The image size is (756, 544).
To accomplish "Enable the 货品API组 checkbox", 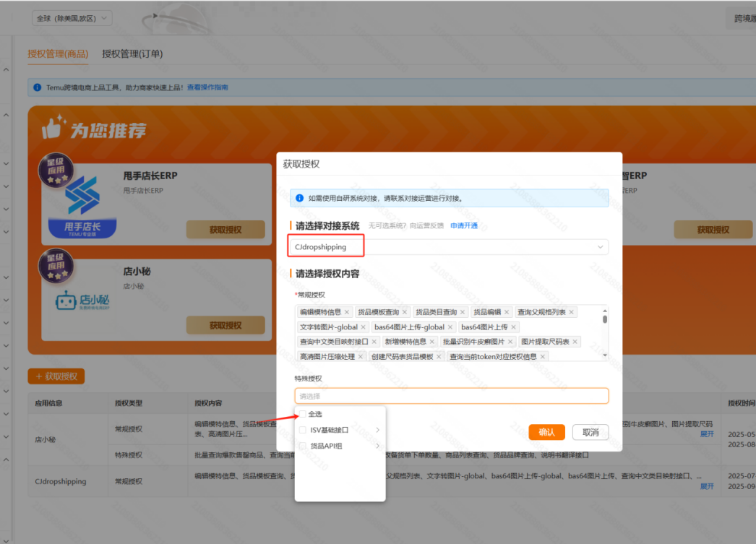I will point(303,444).
